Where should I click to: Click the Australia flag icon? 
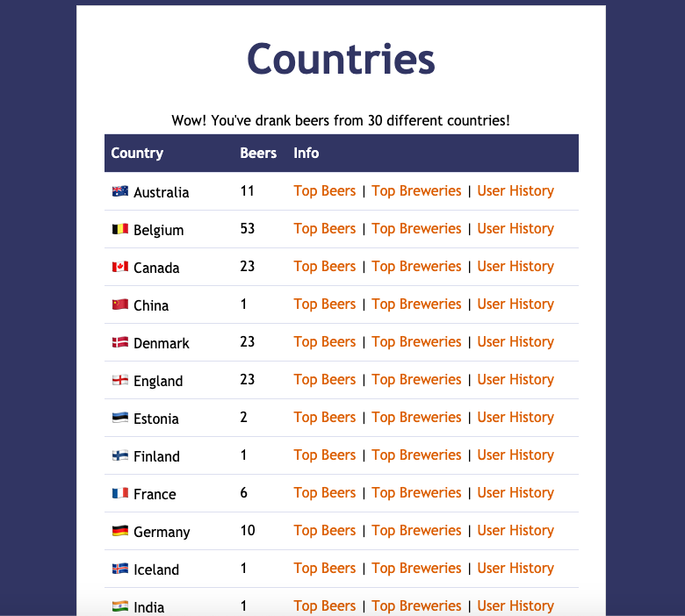point(120,191)
